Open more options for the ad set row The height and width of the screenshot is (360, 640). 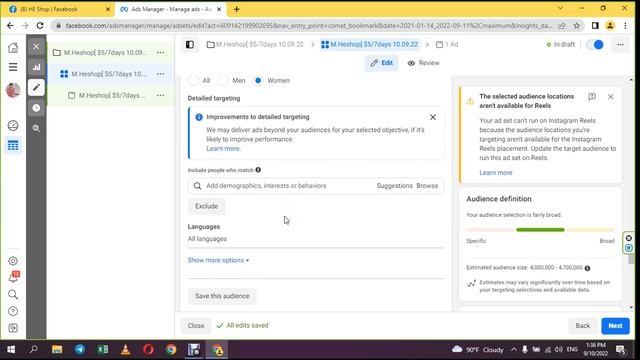coord(160,74)
